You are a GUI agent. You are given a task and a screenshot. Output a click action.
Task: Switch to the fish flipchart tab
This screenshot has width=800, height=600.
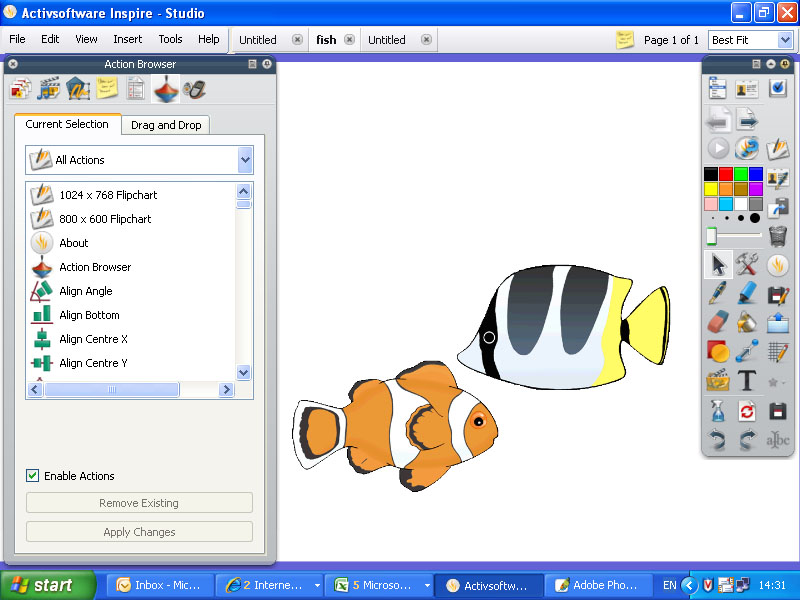326,40
